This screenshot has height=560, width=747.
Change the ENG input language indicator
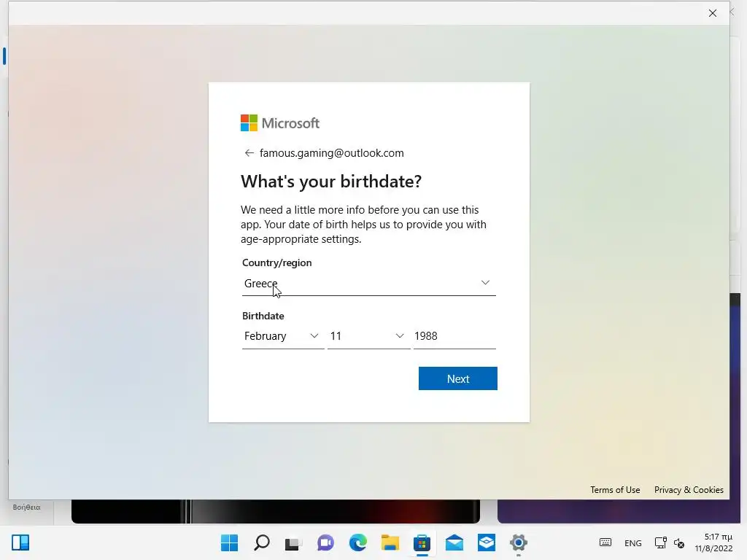coord(632,542)
